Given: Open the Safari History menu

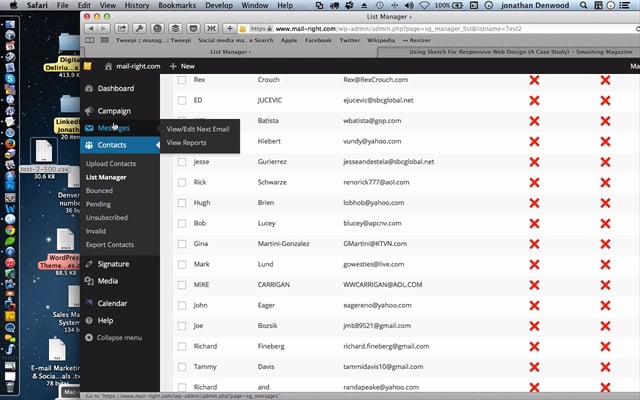Looking at the screenshot, I should tap(136, 5).
